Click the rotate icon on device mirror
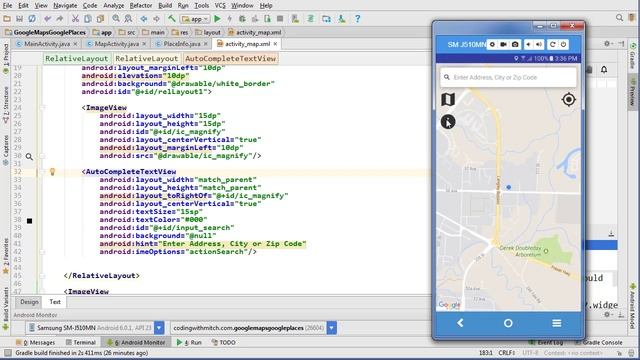This screenshot has height=360, width=640. (553, 44)
